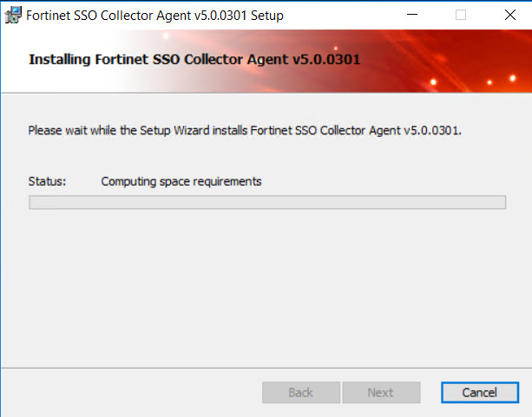Select the "Status:" label
The image size is (532, 417).
(47, 181)
